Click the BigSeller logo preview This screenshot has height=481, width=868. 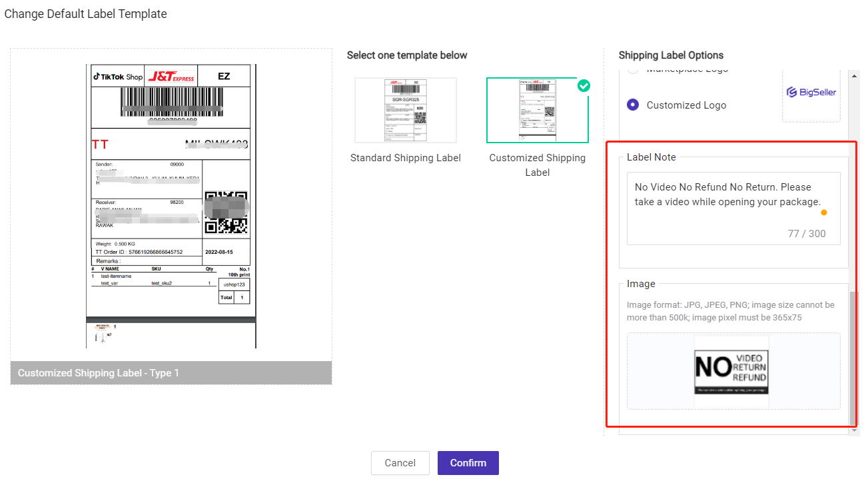point(811,92)
